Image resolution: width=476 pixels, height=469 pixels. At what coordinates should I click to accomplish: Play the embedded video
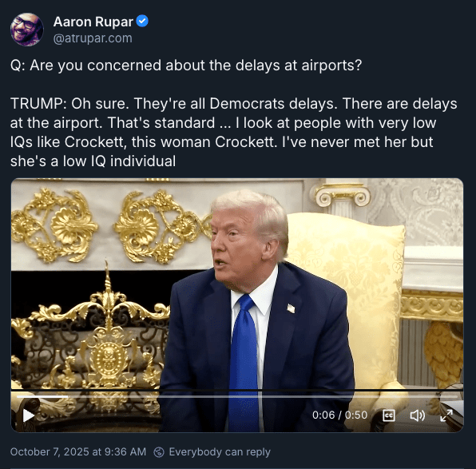click(29, 415)
